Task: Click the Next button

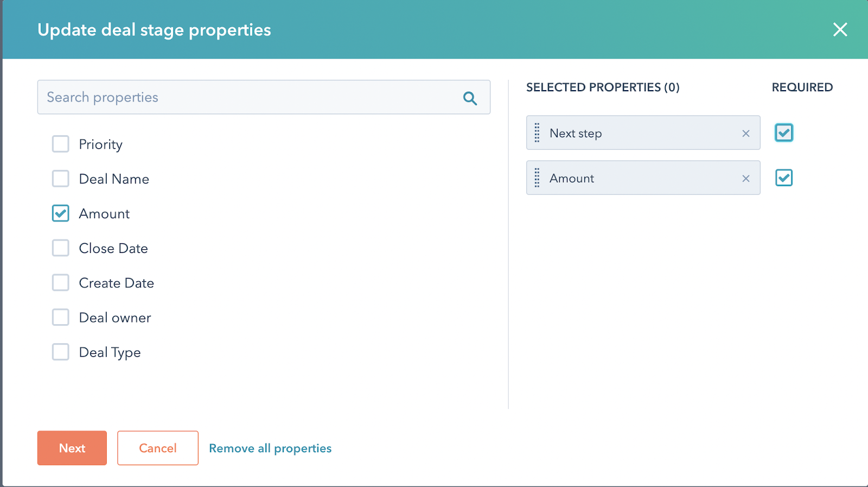Action: click(x=72, y=448)
